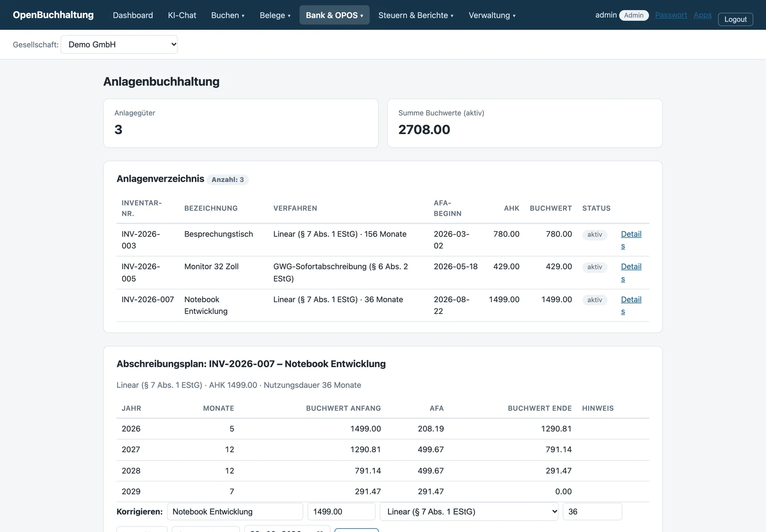Open the Apps link
Image resolution: width=766 pixels, height=532 pixels.
[x=703, y=15]
